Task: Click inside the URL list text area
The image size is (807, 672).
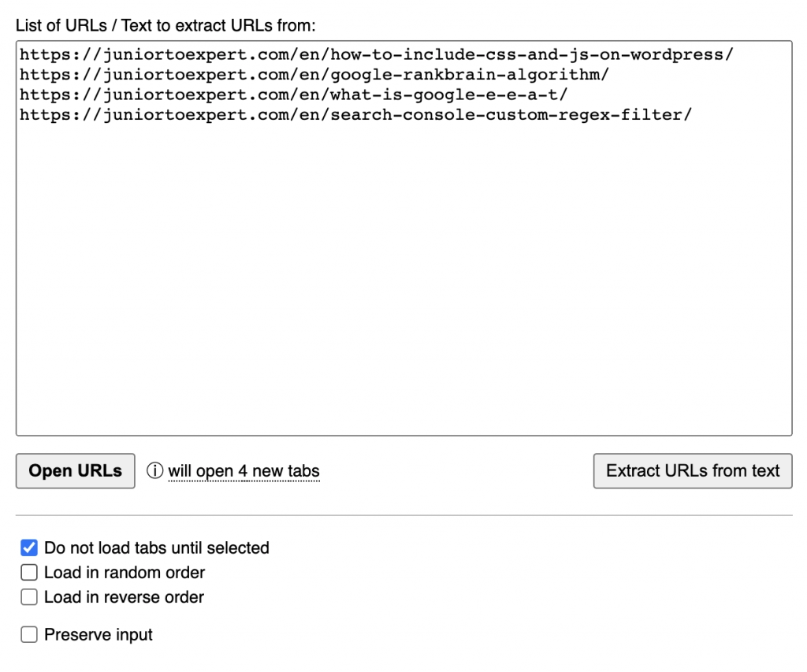Action: (x=394, y=236)
